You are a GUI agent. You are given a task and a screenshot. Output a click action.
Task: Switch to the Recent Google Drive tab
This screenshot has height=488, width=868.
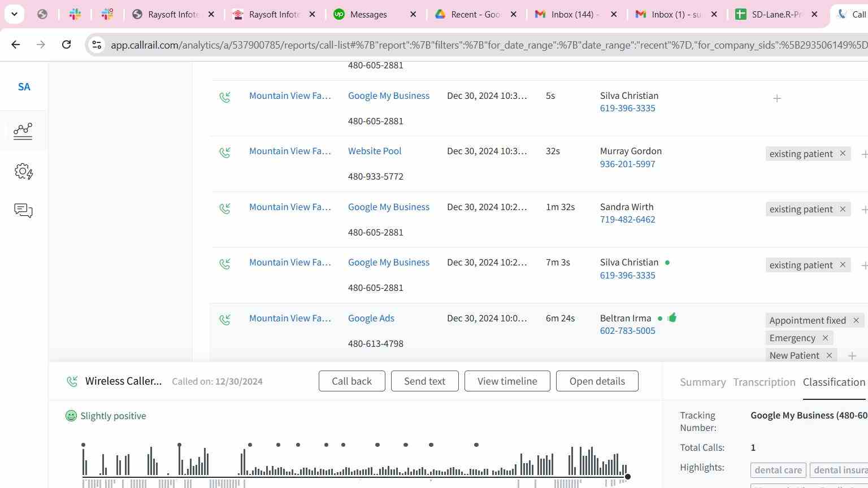(x=476, y=15)
